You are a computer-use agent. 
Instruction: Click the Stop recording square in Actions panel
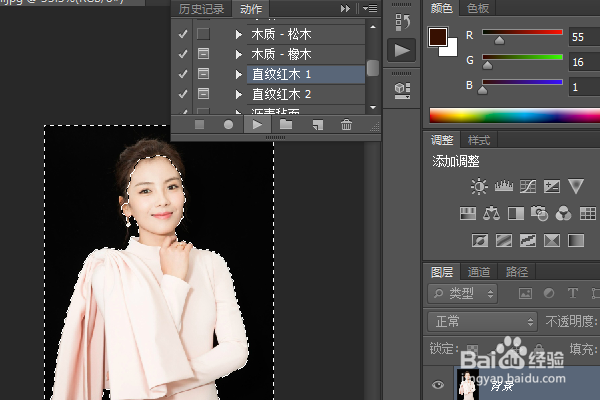[x=199, y=124]
